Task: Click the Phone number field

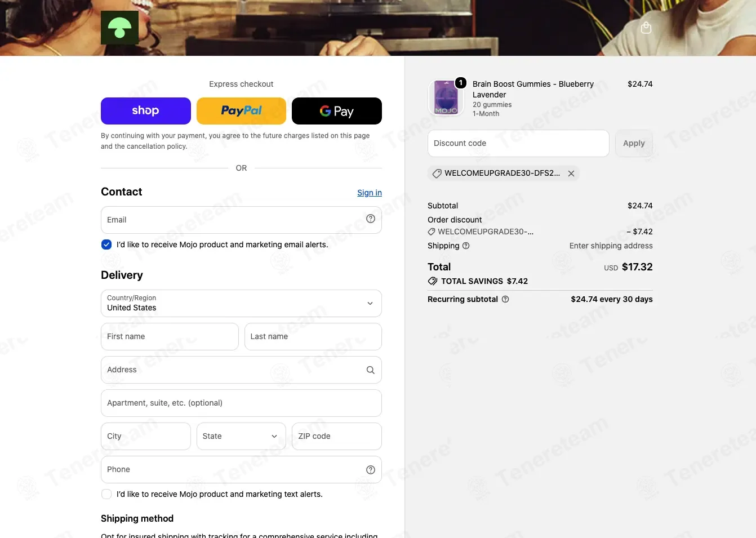Action: coord(241,469)
